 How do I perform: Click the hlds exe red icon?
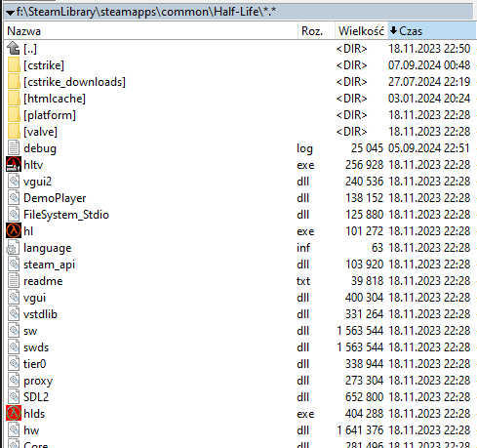click(14, 414)
